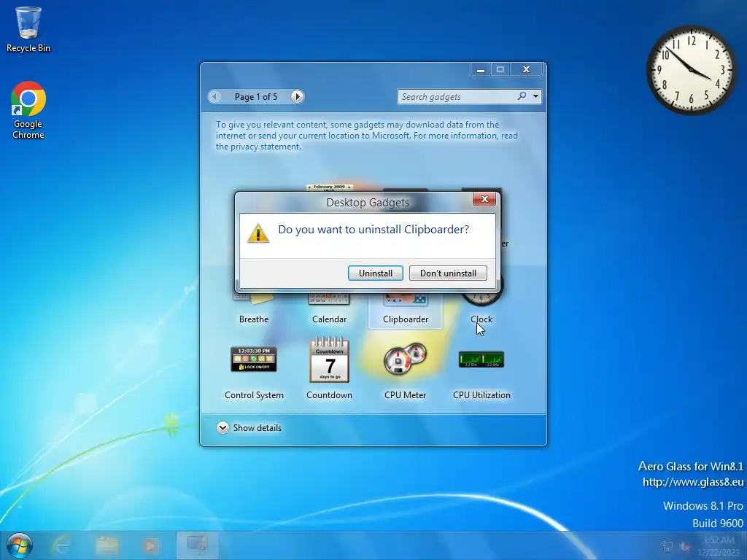The height and width of the screenshot is (560, 747).
Task: Click the analog clock desktop gadget
Action: point(692,70)
